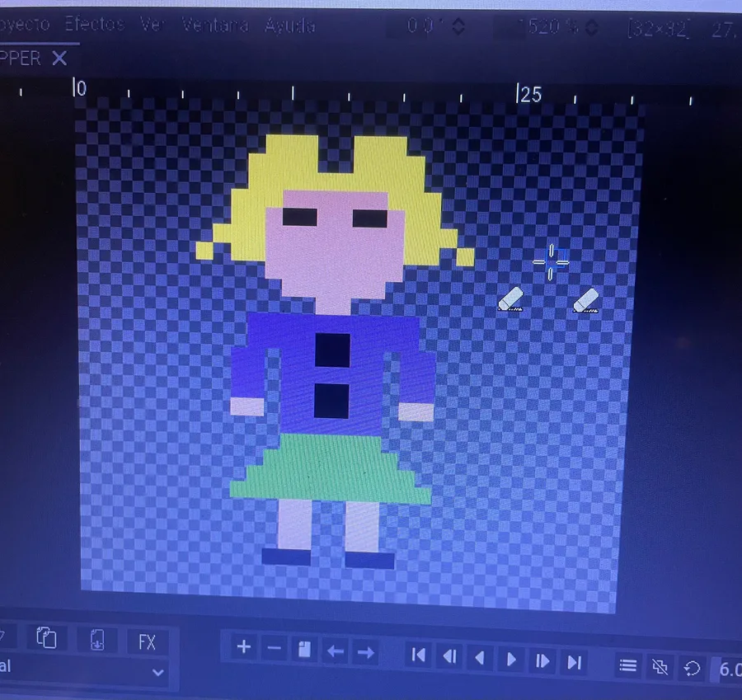
Task: Open the layer FX effects button
Action: tap(148, 642)
